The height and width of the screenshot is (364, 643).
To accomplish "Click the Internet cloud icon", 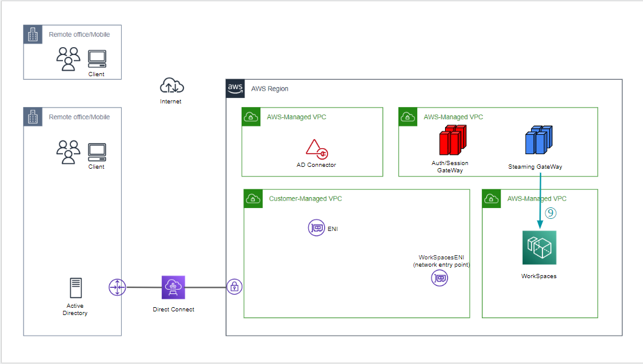I will [172, 86].
